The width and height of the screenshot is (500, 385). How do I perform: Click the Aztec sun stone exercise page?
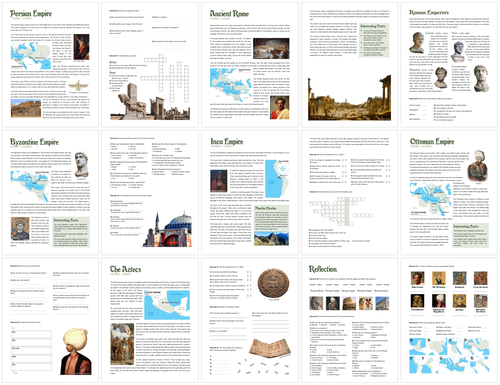click(250, 320)
